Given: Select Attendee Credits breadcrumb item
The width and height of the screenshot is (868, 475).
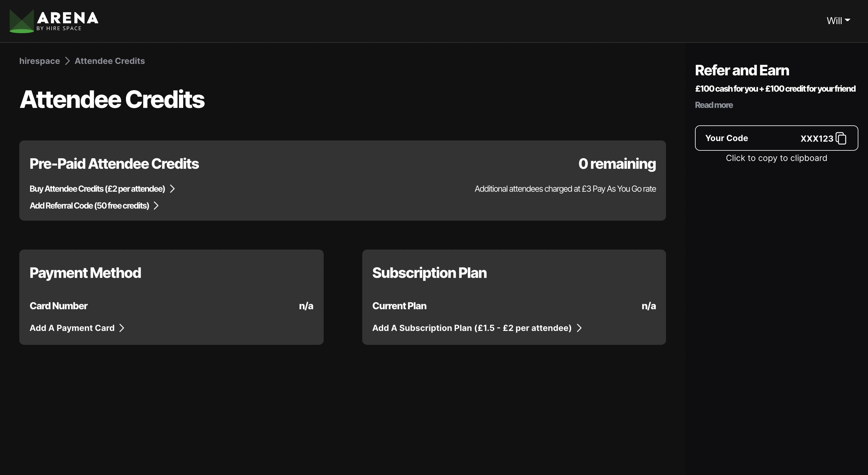Looking at the screenshot, I should pyautogui.click(x=109, y=61).
